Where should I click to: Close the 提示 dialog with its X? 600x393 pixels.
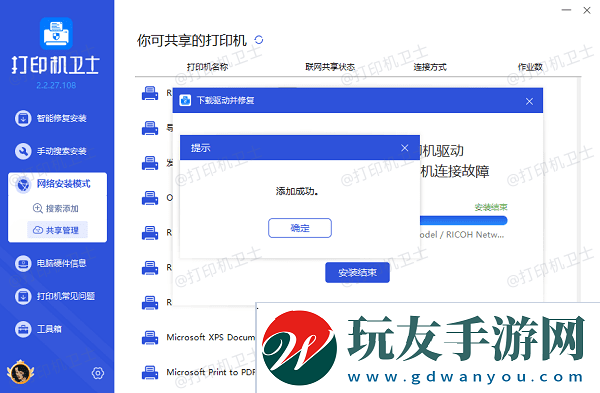pyautogui.click(x=404, y=148)
